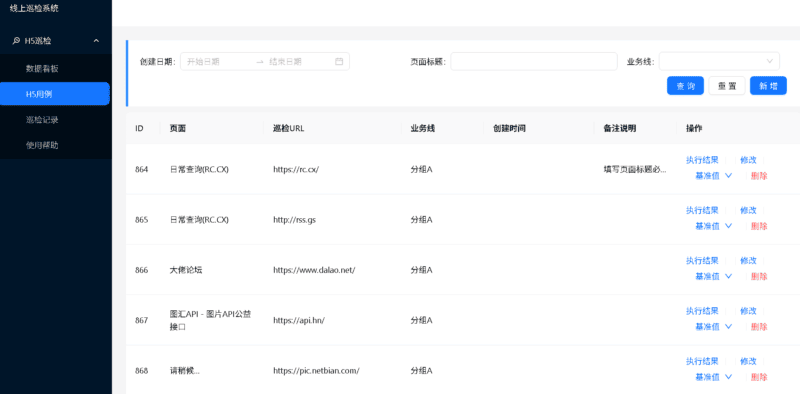
Task: Click 修改 for row 865
Action: 748,210
